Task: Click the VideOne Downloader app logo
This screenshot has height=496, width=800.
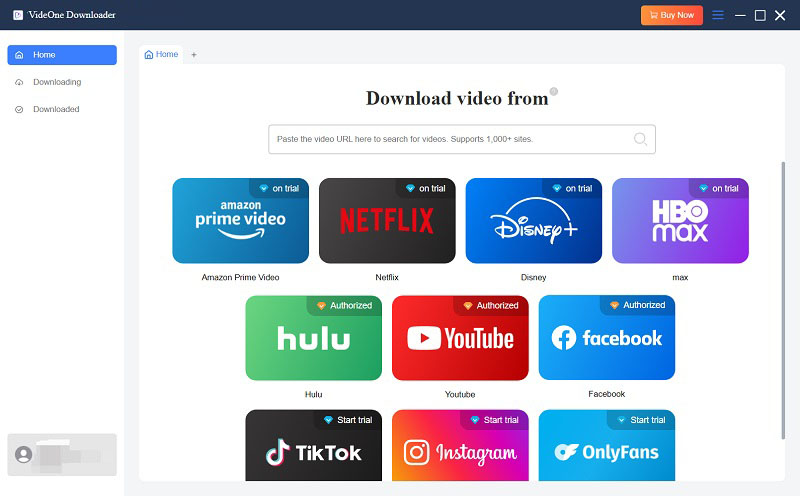Action: 18,15
